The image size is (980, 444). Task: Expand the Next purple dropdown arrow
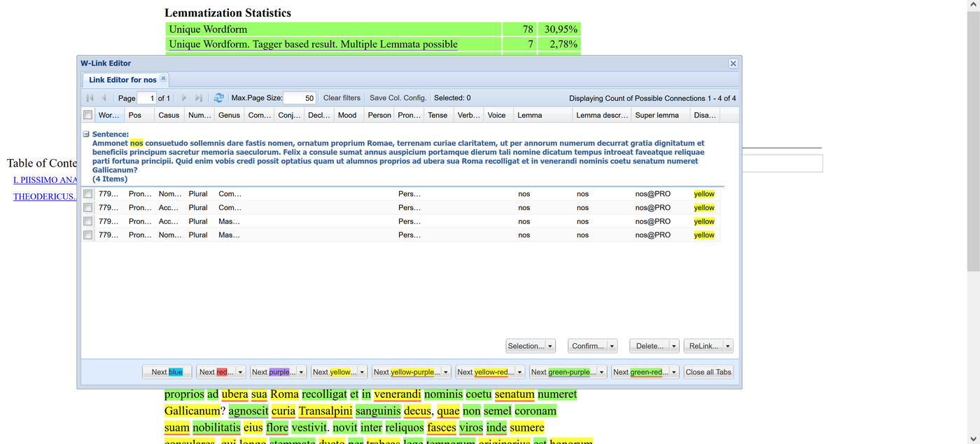(x=301, y=373)
